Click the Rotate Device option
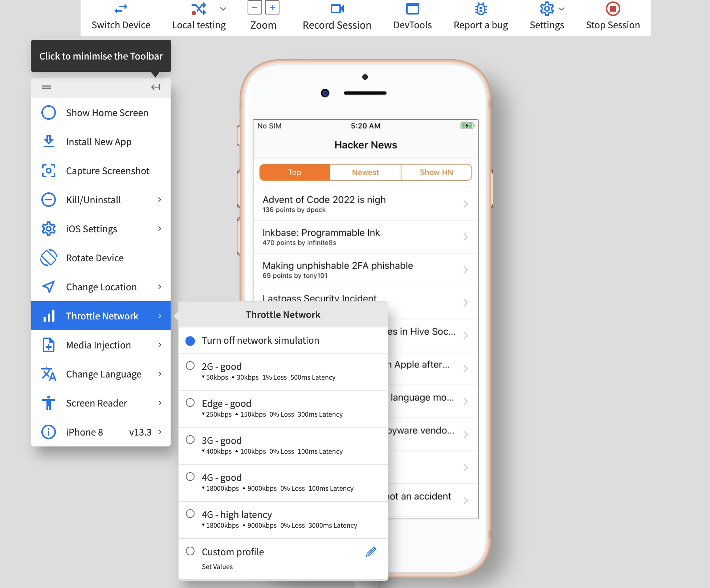710x588 pixels. 94,258
